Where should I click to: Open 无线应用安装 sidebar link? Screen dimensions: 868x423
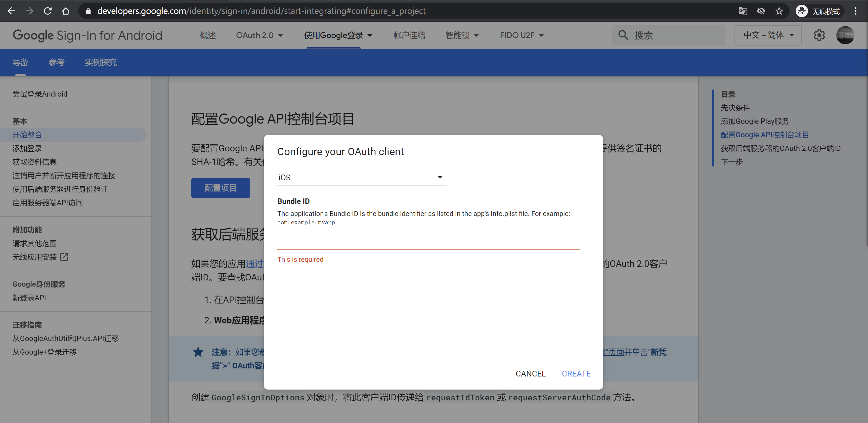coord(34,257)
